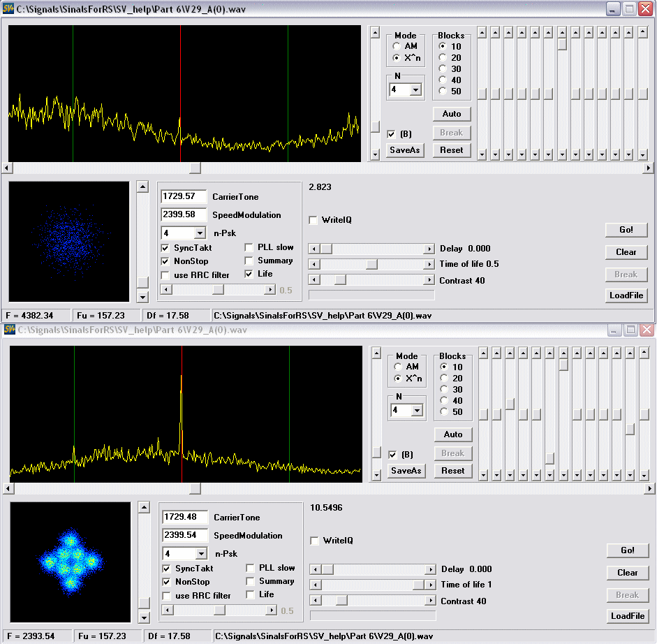Click the CarrierTone field showing 1729.57
The image size is (657, 644).
coord(184,197)
